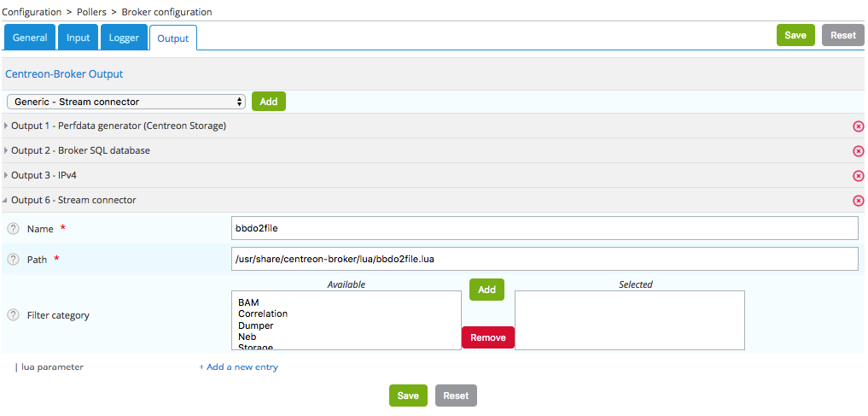
Task: Click into the Path input field
Action: pyautogui.click(x=545, y=259)
